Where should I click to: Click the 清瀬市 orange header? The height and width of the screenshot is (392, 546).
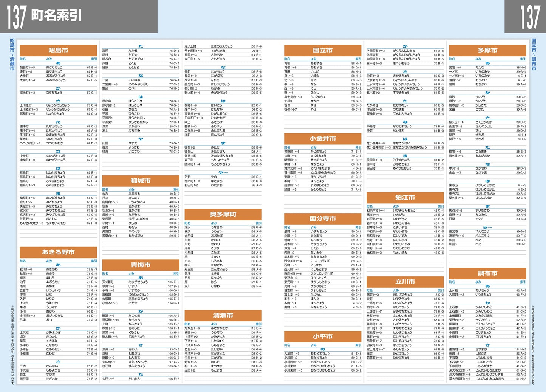[x=223, y=315]
